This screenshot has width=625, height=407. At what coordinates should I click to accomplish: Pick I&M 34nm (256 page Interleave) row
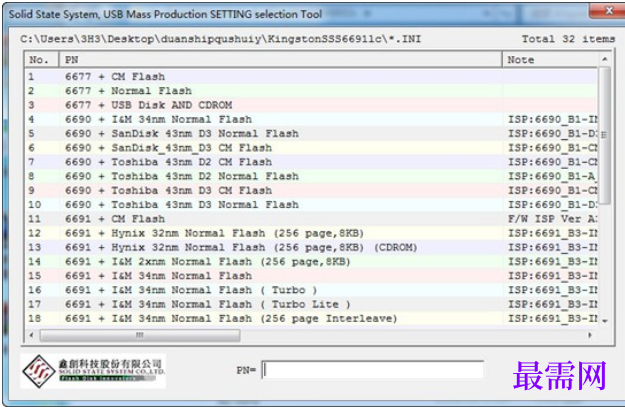click(x=311, y=318)
